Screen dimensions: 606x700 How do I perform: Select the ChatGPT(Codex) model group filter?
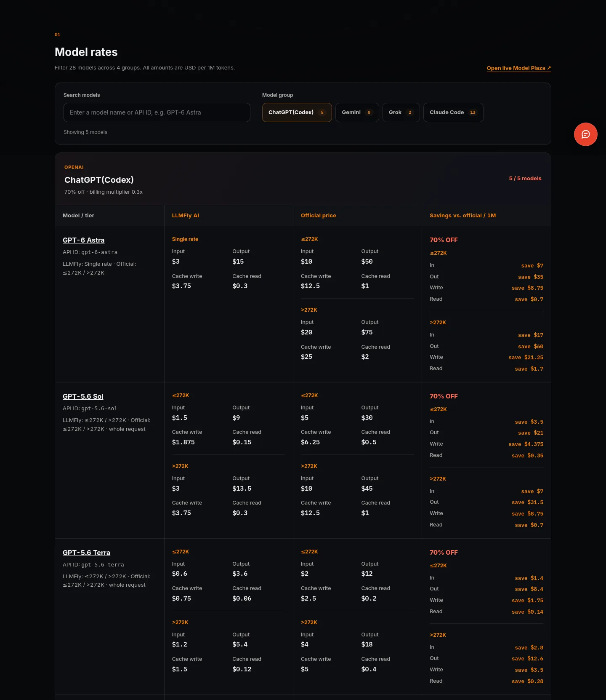coord(297,112)
